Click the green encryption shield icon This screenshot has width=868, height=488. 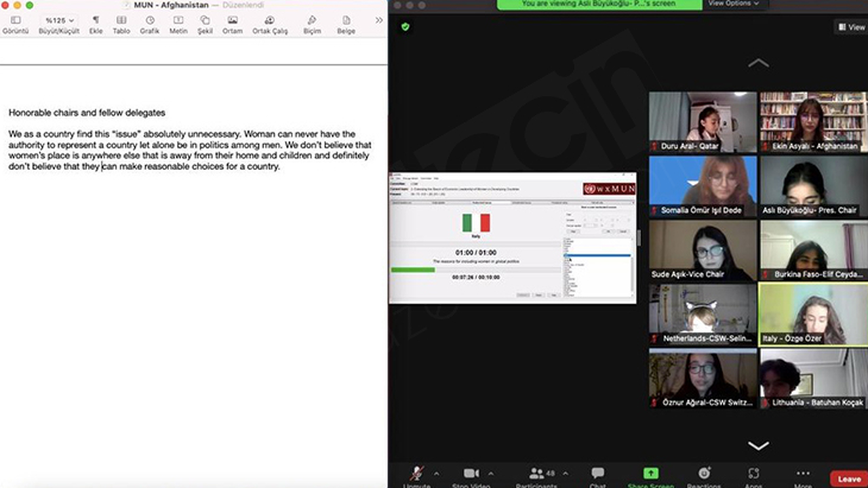click(405, 27)
